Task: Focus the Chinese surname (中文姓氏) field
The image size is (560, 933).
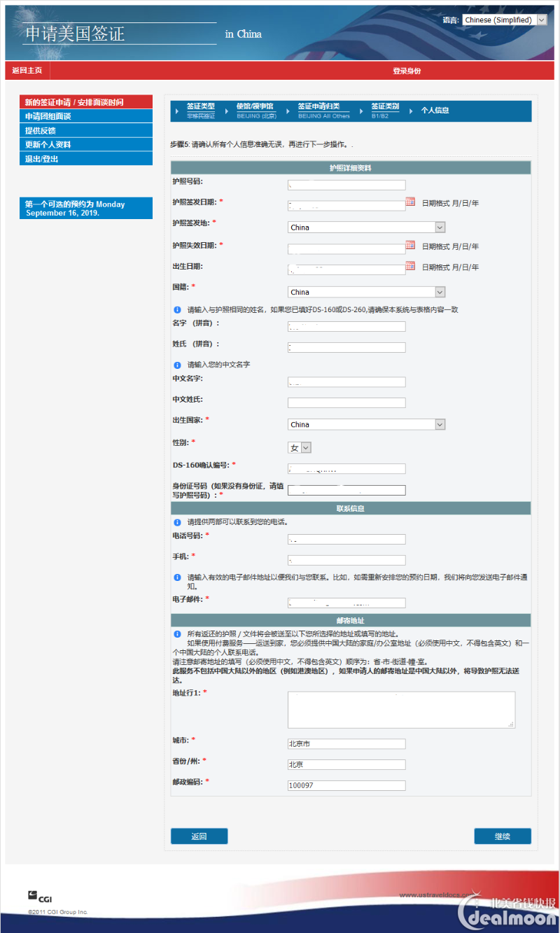Action: pyautogui.click(x=346, y=402)
